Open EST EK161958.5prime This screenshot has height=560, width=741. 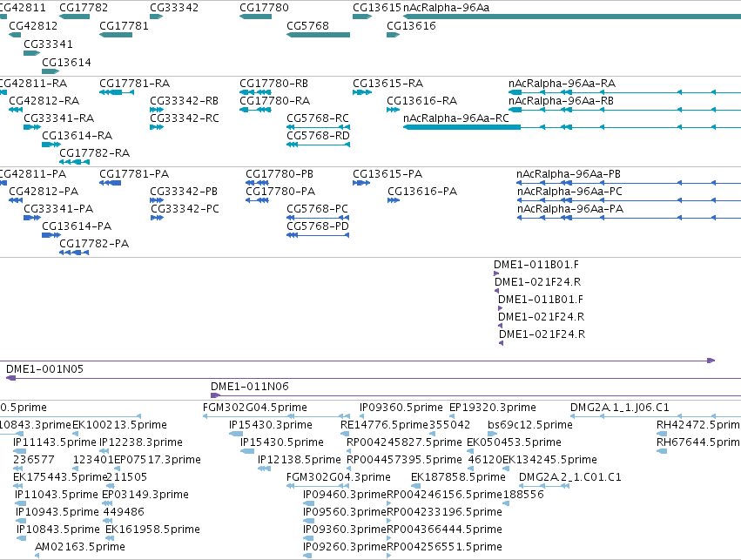152,530
